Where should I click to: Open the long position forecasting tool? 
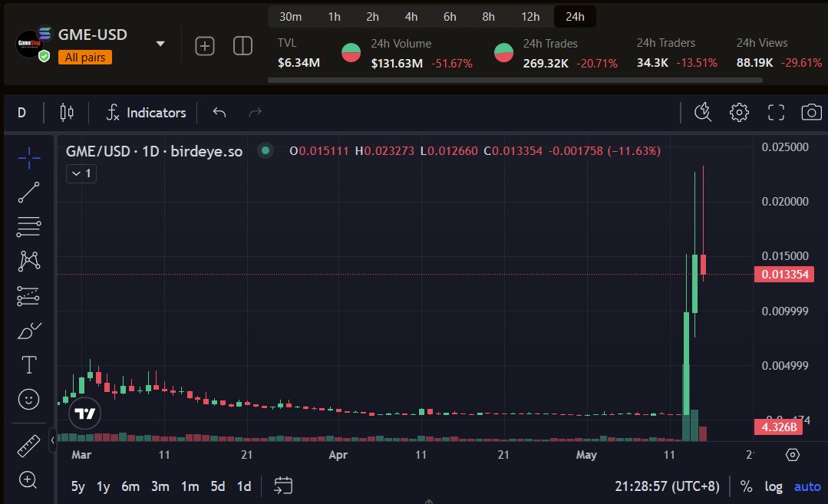tap(28, 296)
